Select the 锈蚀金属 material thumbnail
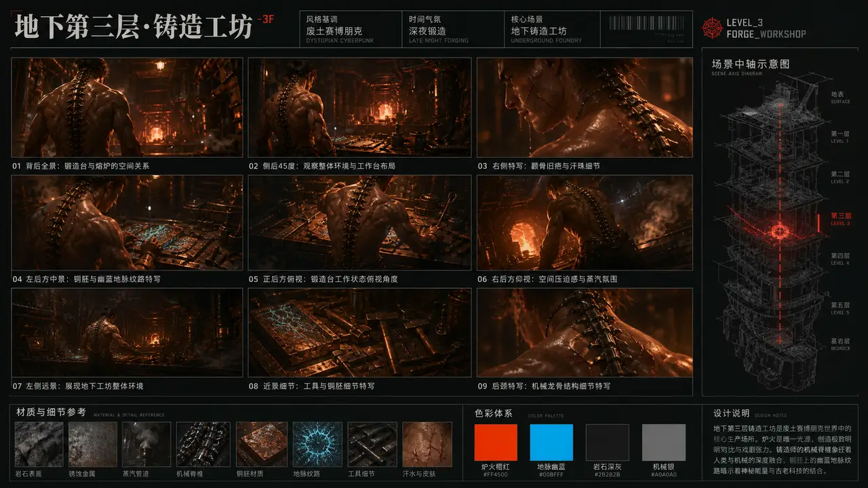 (x=93, y=444)
